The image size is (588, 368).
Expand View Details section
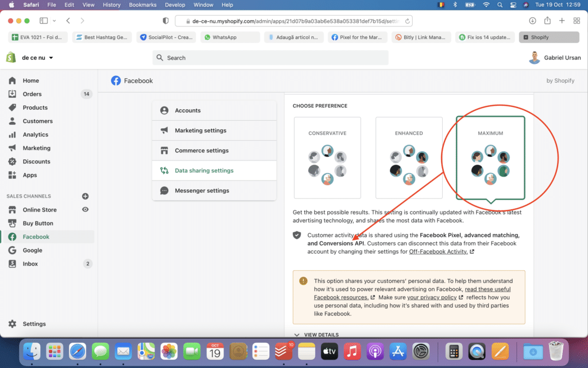tap(316, 335)
